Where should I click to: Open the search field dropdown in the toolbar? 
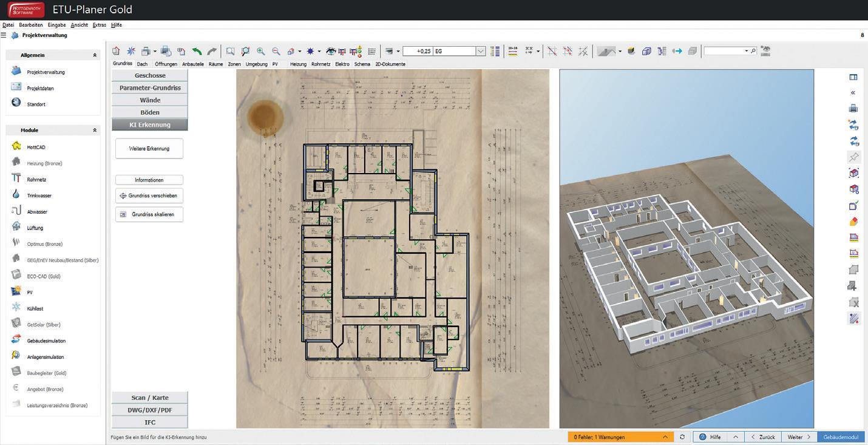tap(747, 51)
